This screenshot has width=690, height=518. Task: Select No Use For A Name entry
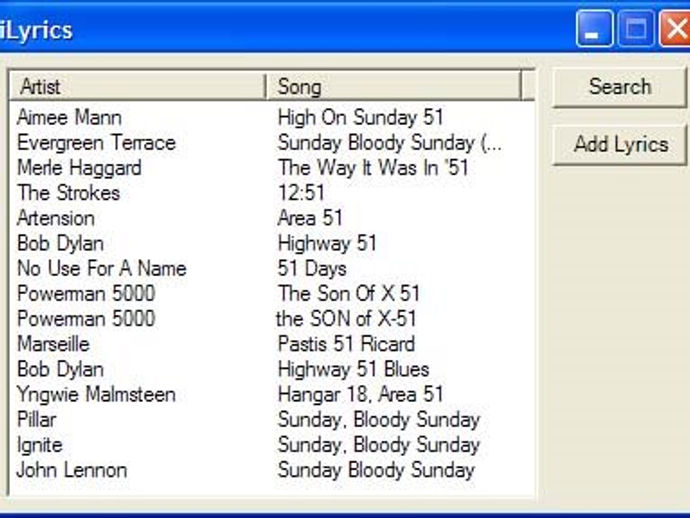[102, 268]
